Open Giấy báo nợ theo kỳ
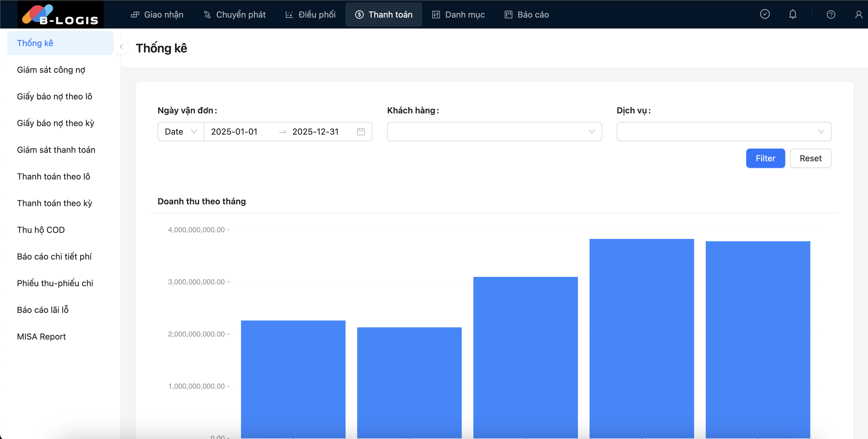 pos(60,123)
